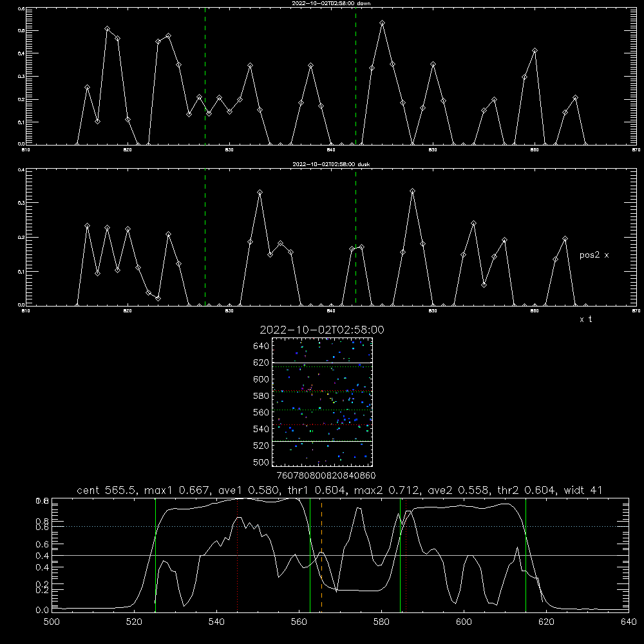
Task: Click the dawn plot green dashed line near 828
Action: (x=205, y=76)
